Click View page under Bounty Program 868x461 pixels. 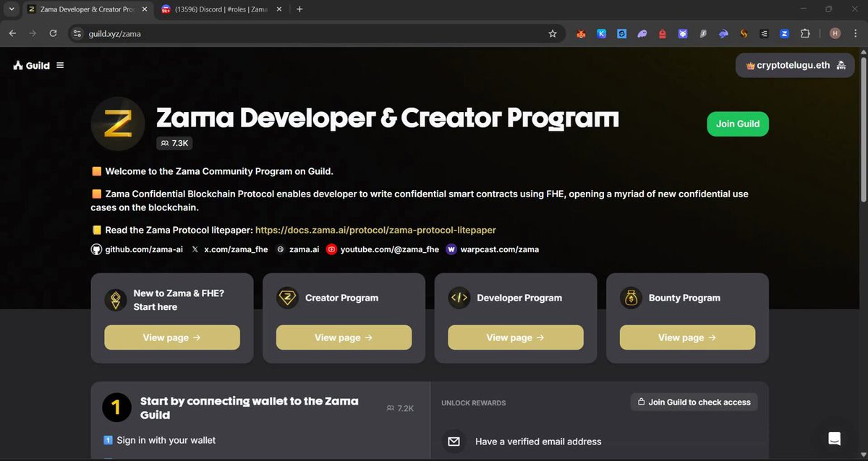(x=687, y=337)
